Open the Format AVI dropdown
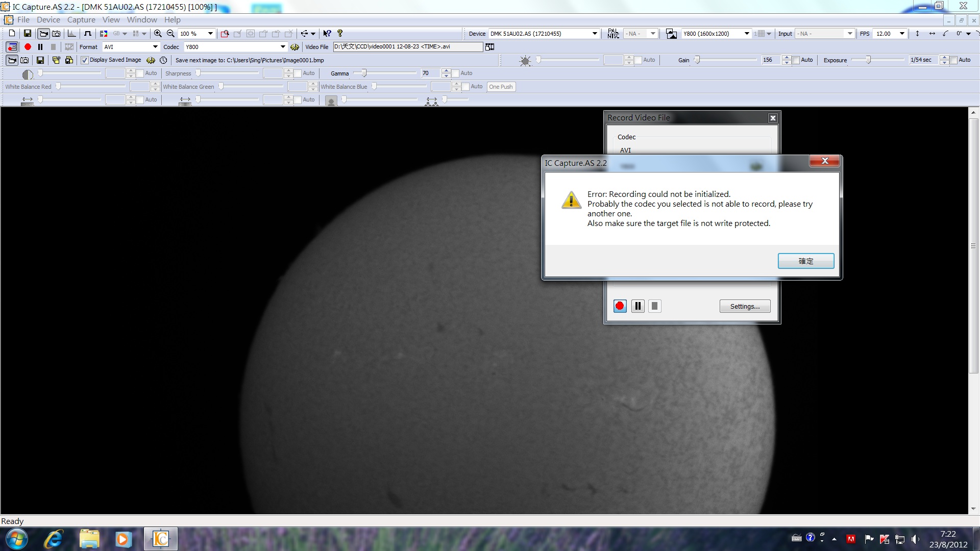Image resolution: width=980 pixels, height=551 pixels. 155,47
